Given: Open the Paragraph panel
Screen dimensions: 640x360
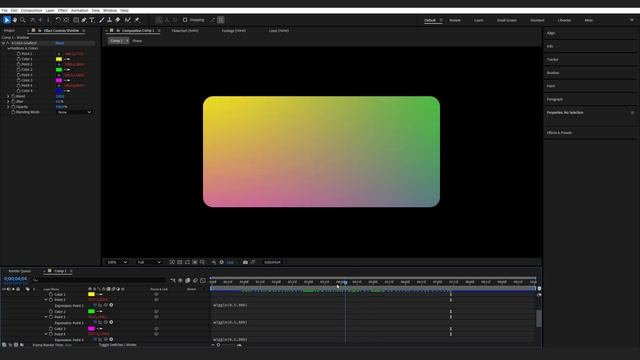Looking at the screenshot, I should [555, 99].
